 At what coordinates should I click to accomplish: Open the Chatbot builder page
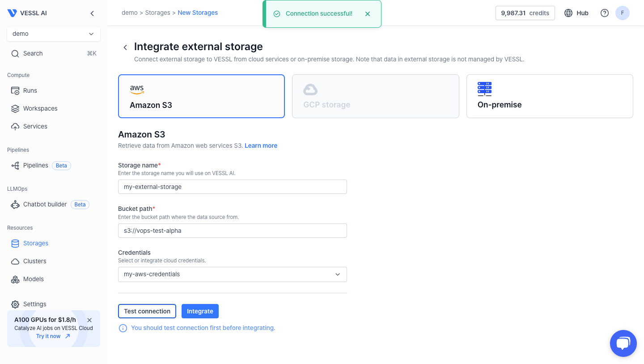[x=45, y=204]
